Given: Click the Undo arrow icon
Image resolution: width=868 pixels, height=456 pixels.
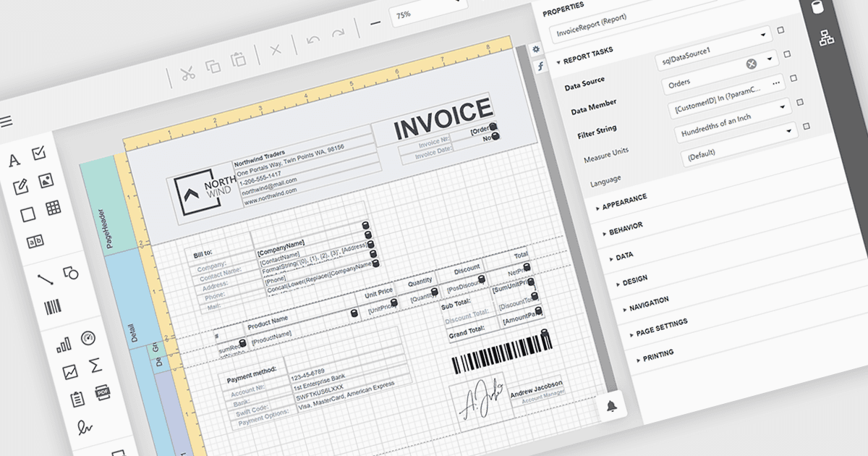Looking at the screenshot, I should click(313, 39).
